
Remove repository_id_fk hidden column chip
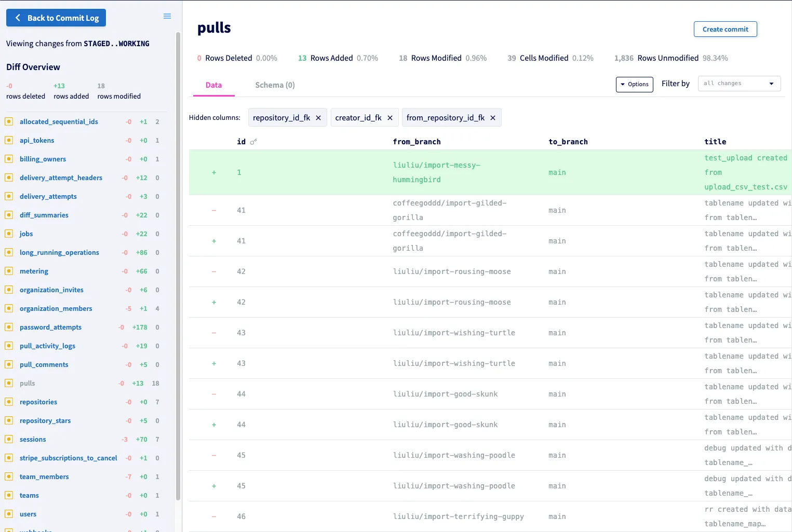click(x=318, y=118)
